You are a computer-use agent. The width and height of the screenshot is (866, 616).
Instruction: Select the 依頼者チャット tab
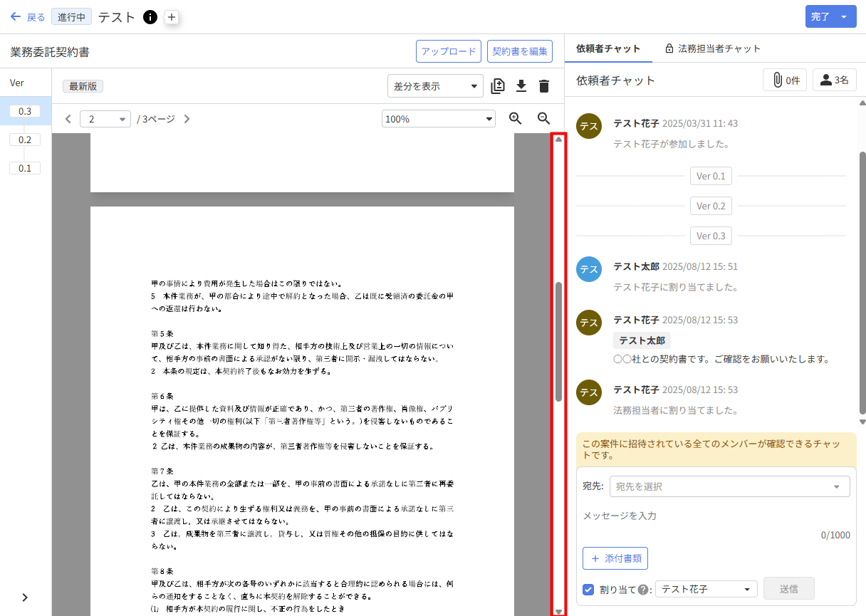[x=608, y=49]
